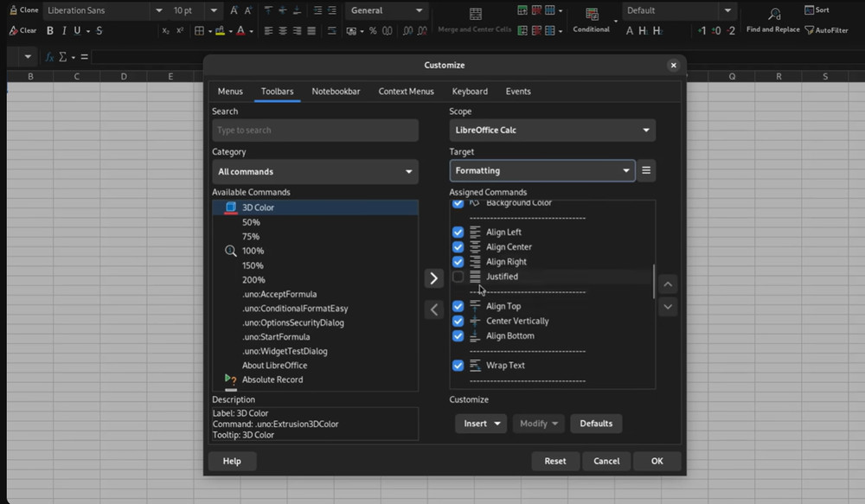This screenshot has width=865, height=504.
Task: Click the right arrow to add command
Action: click(x=433, y=278)
